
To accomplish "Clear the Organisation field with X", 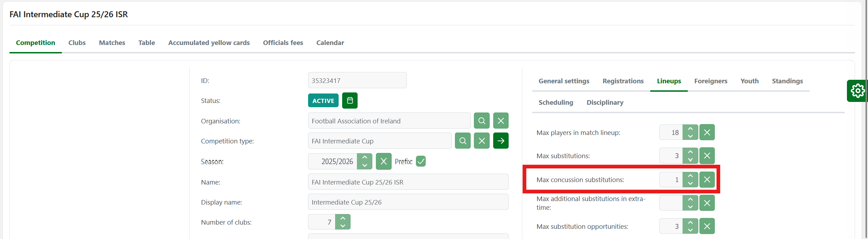I will 501,121.
